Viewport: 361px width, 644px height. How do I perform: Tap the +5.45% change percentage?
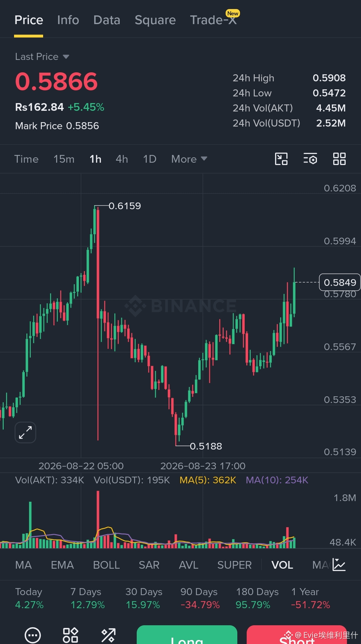tap(86, 107)
